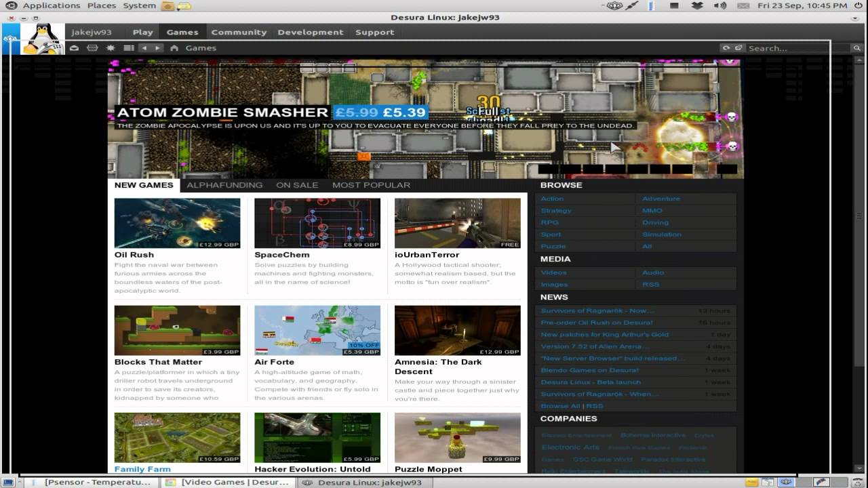868x488 pixels.
Task: Open Audio under Media
Action: (653, 272)
